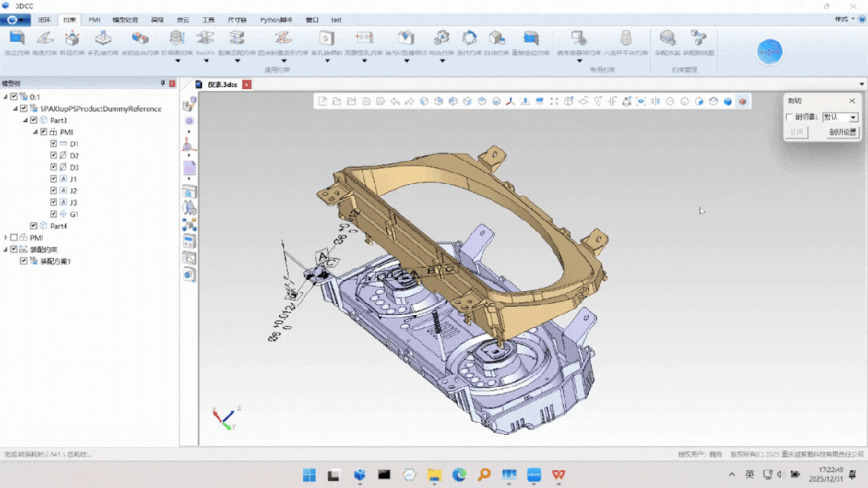868x488 pixels.
Task: Open the 装配方案 assembly scheme tool
Action: [x=668, y=43]
